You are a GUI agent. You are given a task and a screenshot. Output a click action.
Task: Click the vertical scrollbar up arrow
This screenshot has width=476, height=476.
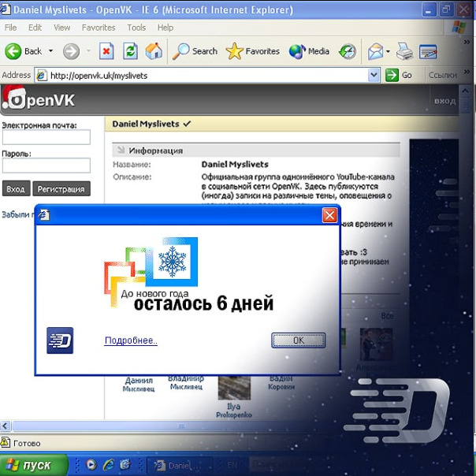tap(465, 91)
